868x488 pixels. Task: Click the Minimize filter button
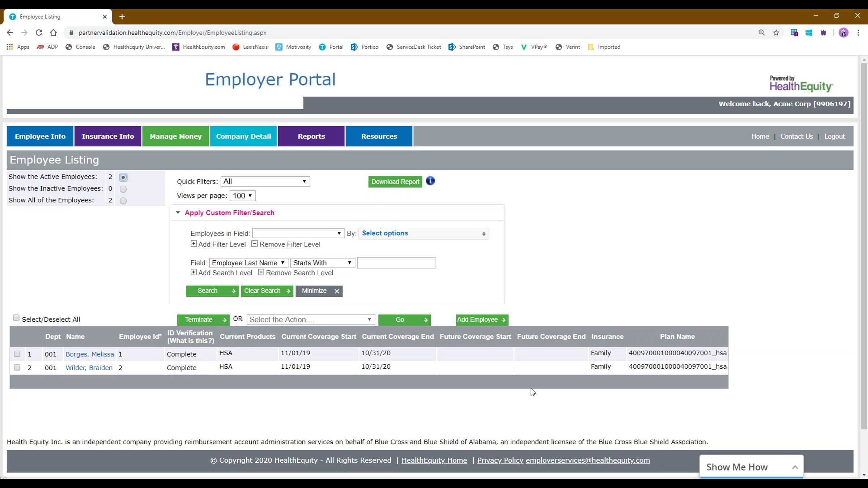319,291
